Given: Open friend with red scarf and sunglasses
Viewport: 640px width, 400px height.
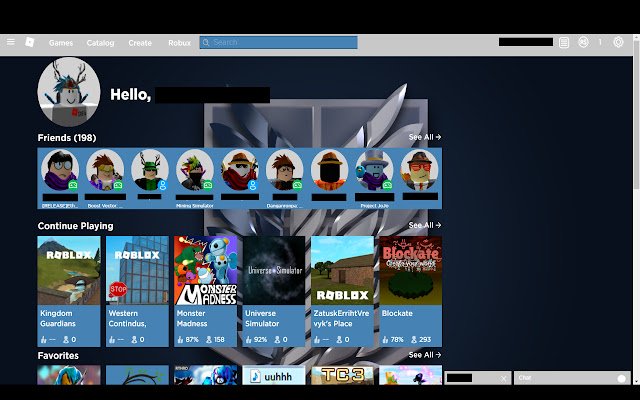Looking at the screenshot, I should [x=240, y=170].
